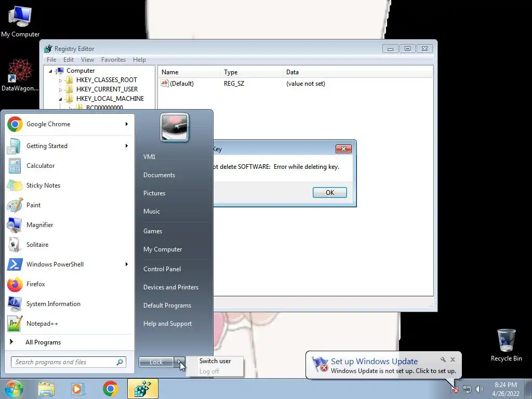The height and width of the screenshot is (399, 532).
Task: Select My Computer desktop icon
Action: coord(20,21)
